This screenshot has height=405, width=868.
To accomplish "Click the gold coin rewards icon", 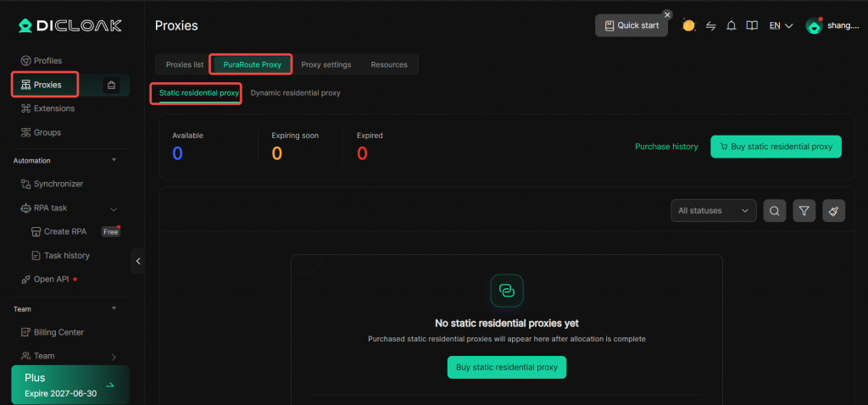I will [688, 25].
